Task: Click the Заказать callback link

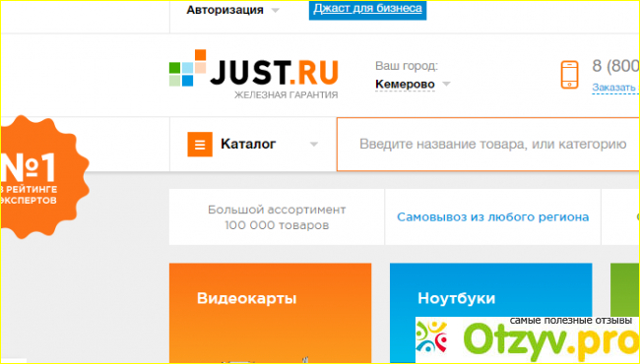Action: click(x=616, y=88)
